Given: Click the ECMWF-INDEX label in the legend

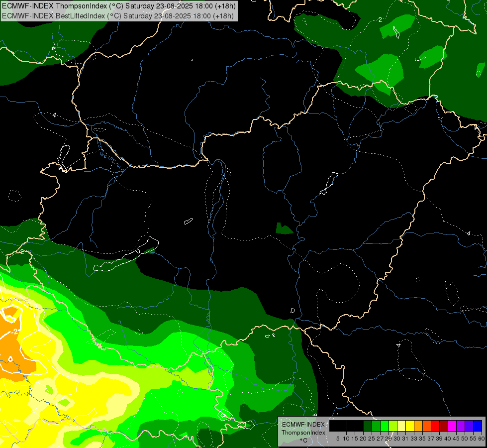Looking at the screenshot, I should tap(303, 425).
